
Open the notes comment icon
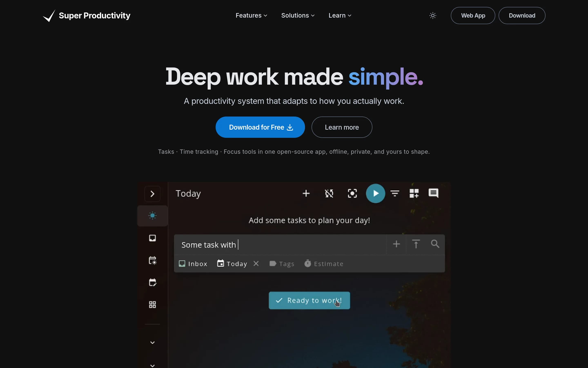(x=433, y=193)
